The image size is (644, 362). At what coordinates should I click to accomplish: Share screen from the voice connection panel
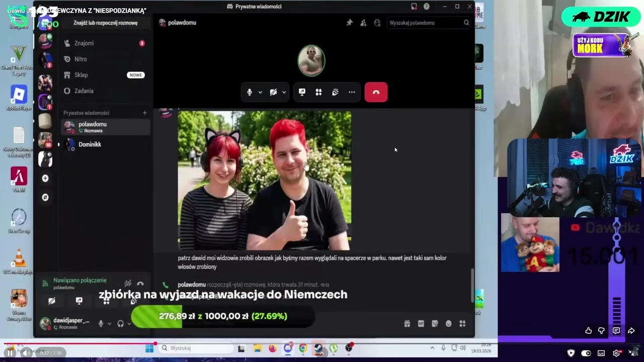(79, 301)
